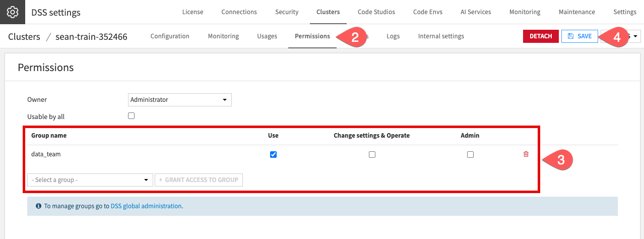
Task: Switch to Code Studios tab
Action: pyautogui.click(x=376, y=12)
